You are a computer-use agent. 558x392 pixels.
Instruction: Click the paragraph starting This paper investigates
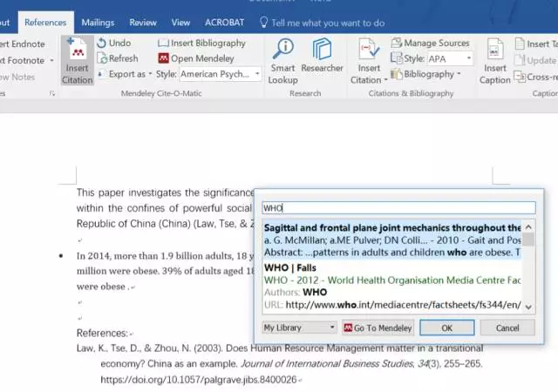coord(166,208)
